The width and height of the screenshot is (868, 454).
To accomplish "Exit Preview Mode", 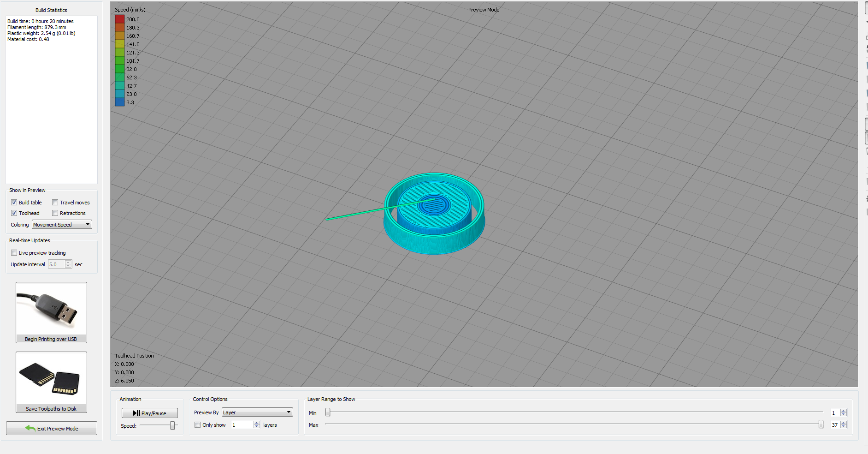I will [52, 428].
